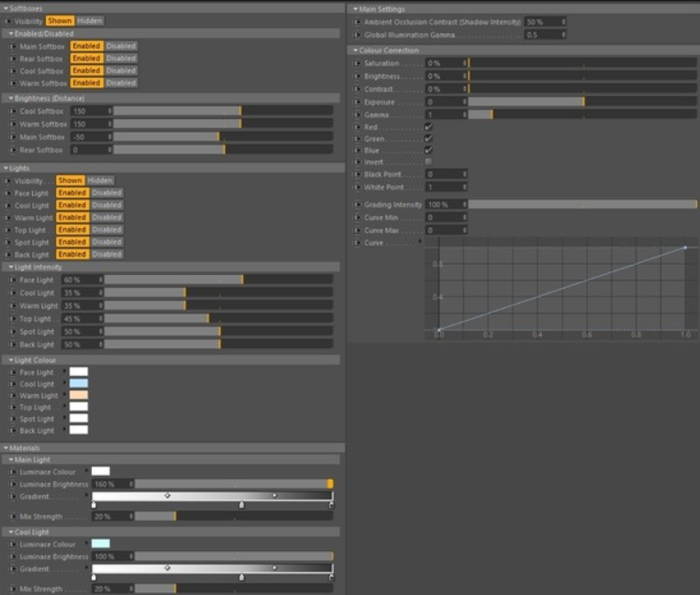This screenshot has width=700, height=595.
Task: Enable the Invert checkbox
Action: 428,162
